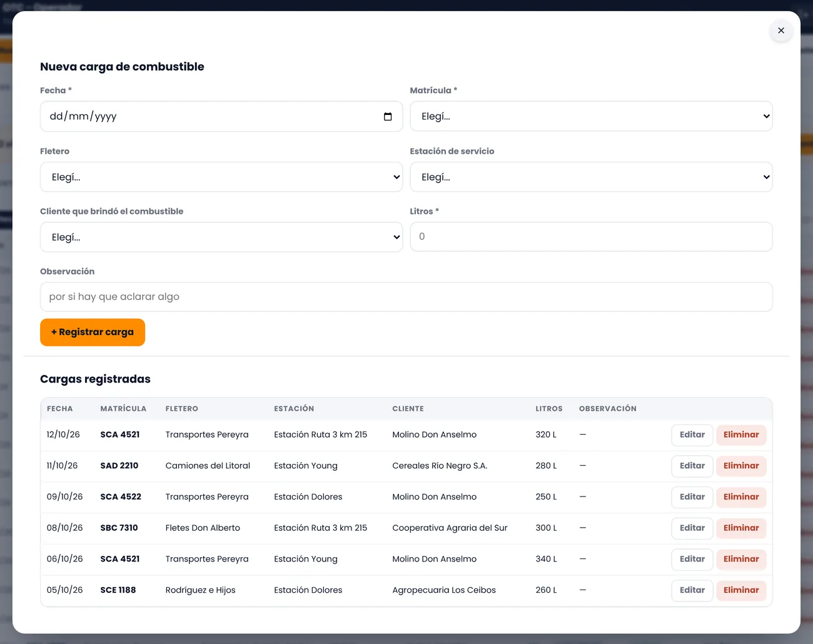Screen dimensions: 813x644
Task: Open the Estación de servicio dropdown
Action: pos(591,177)
